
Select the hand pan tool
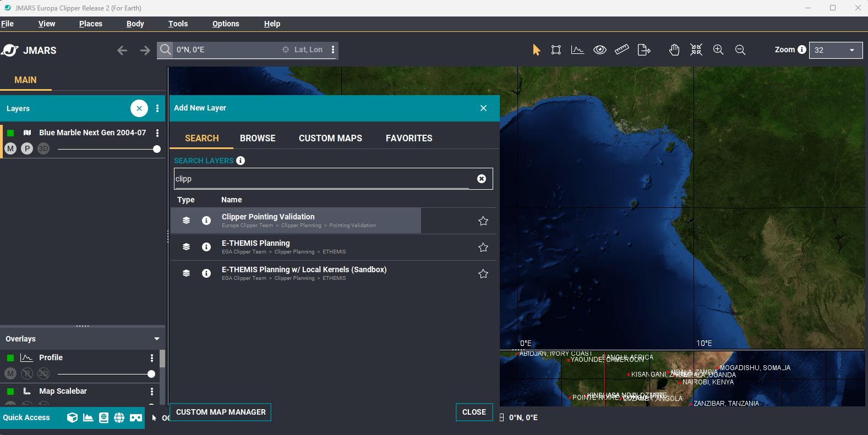674,50
